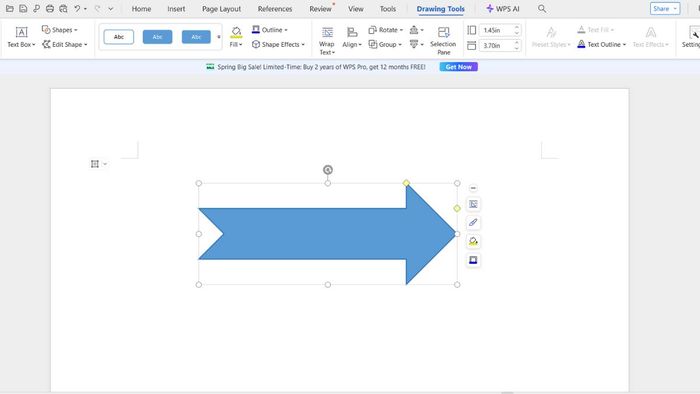
Task: Open the Outline dropdown
Action: [270, 30]
